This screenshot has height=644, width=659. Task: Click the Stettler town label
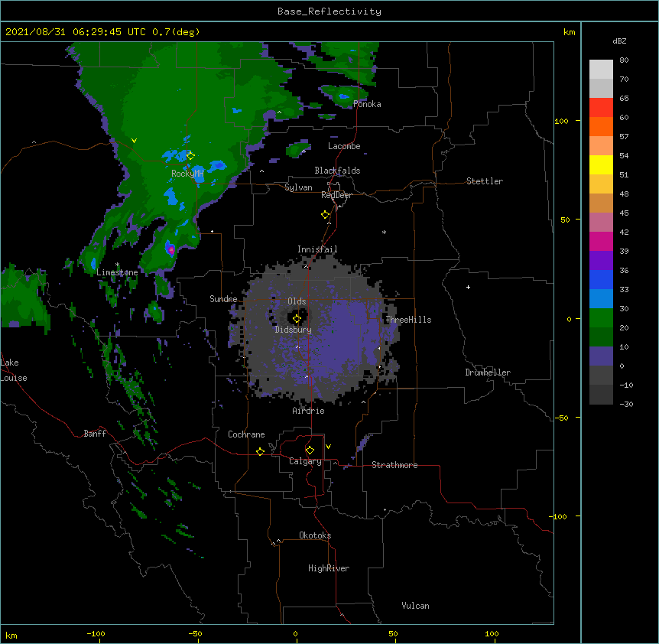[485, 181]
